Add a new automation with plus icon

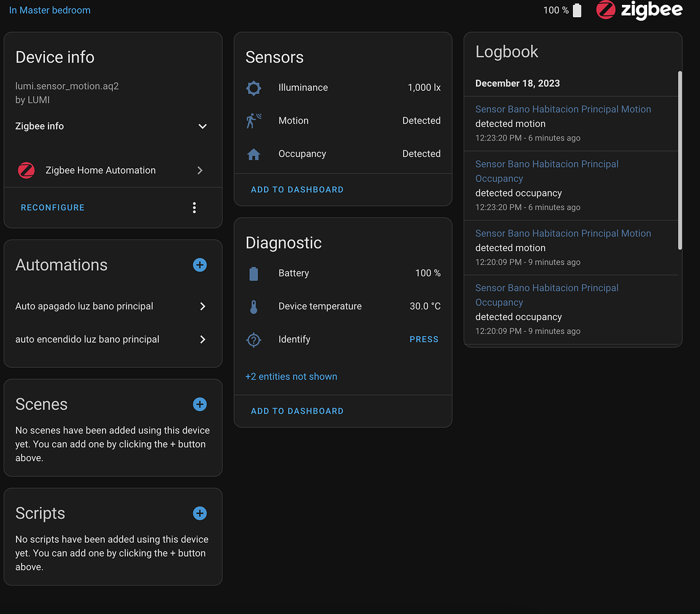tap(200, 265)
